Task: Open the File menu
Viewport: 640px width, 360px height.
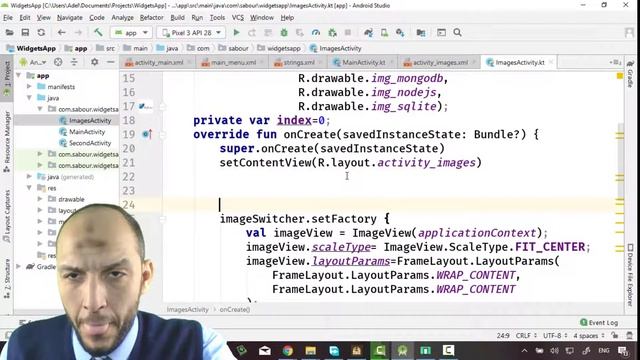Action: 8,18
